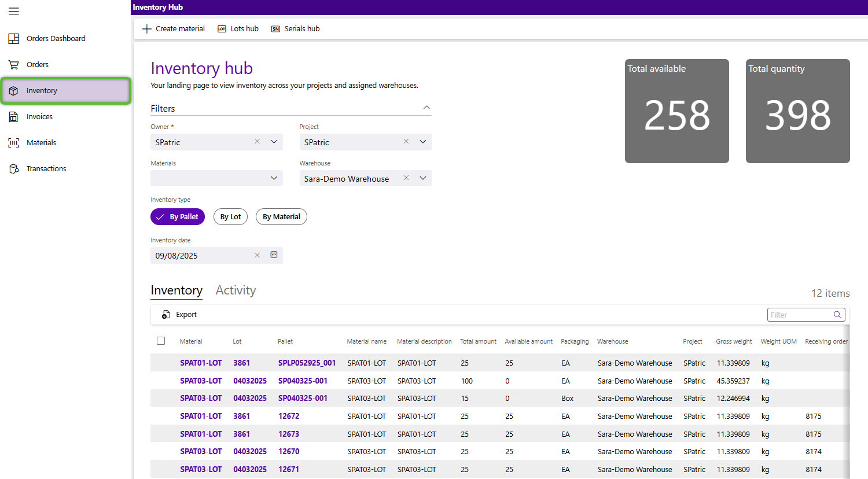Clear the Warehouse selection with X

click(x=406, y=178)
